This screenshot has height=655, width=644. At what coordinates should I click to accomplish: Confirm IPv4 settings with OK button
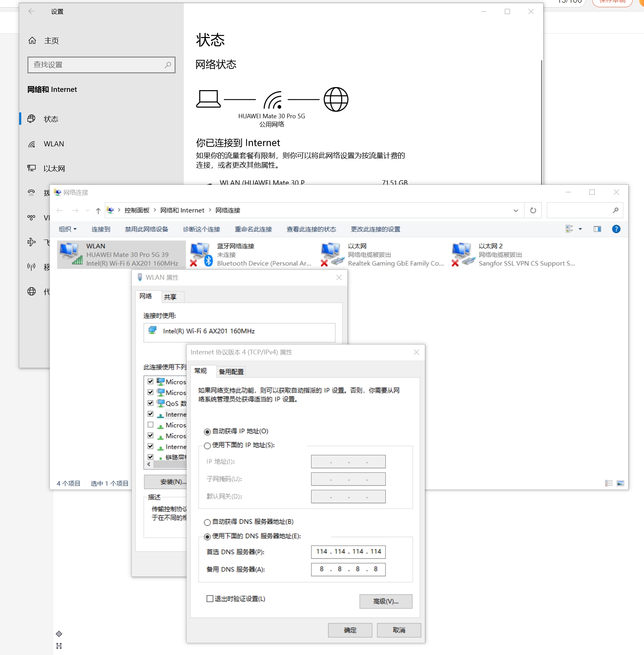[x=350, y=630]
